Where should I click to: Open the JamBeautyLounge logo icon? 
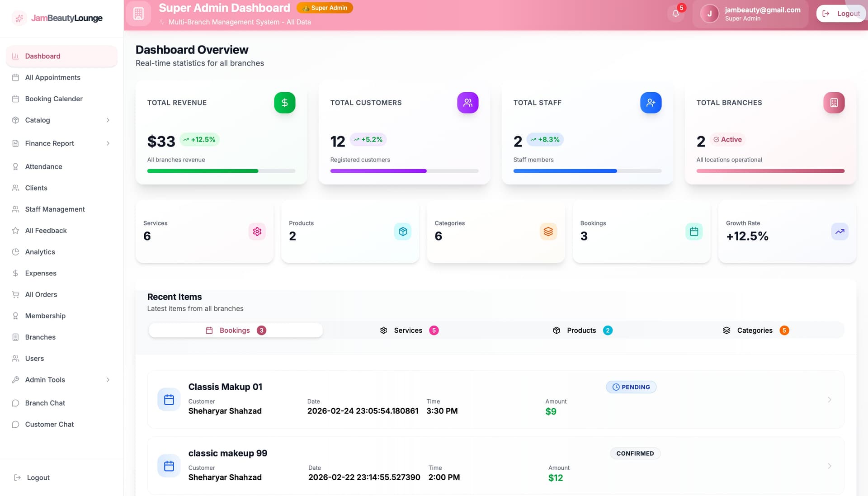coord(19,18)
